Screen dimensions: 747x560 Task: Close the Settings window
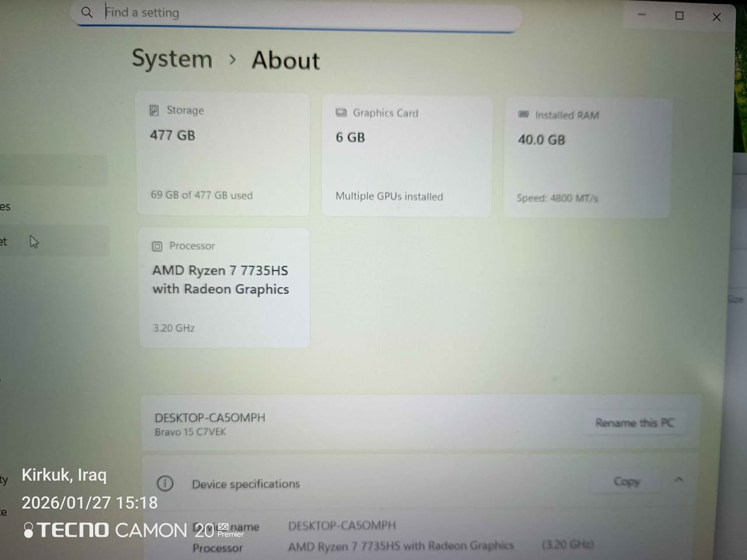click(x=717, y=17)
